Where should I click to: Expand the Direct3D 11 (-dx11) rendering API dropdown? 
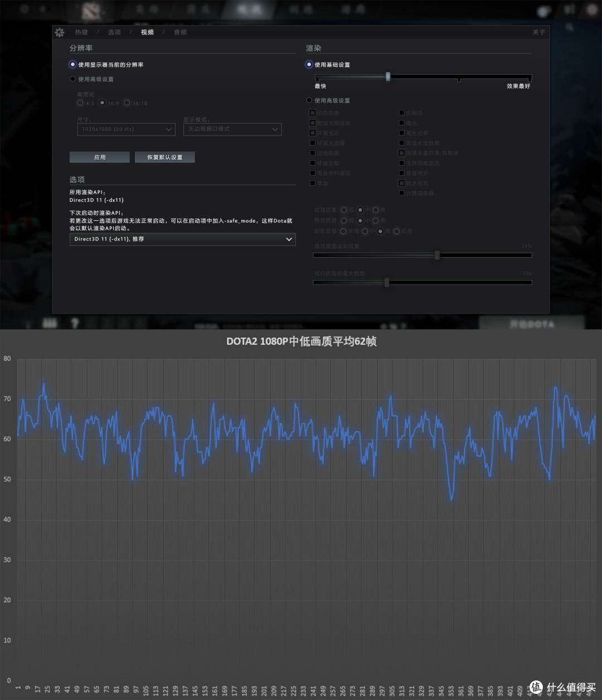click(182, 239)
